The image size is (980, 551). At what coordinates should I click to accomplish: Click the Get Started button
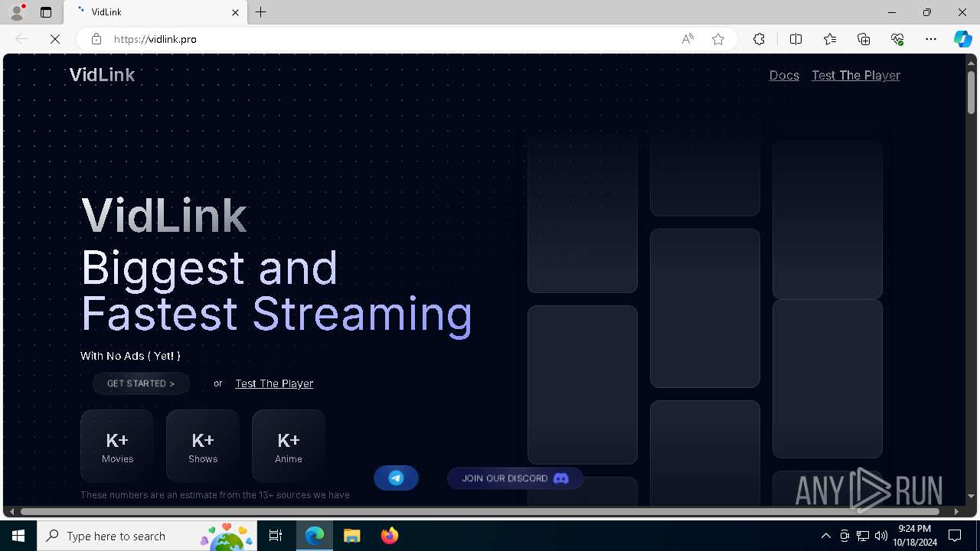tap(141, 383)
